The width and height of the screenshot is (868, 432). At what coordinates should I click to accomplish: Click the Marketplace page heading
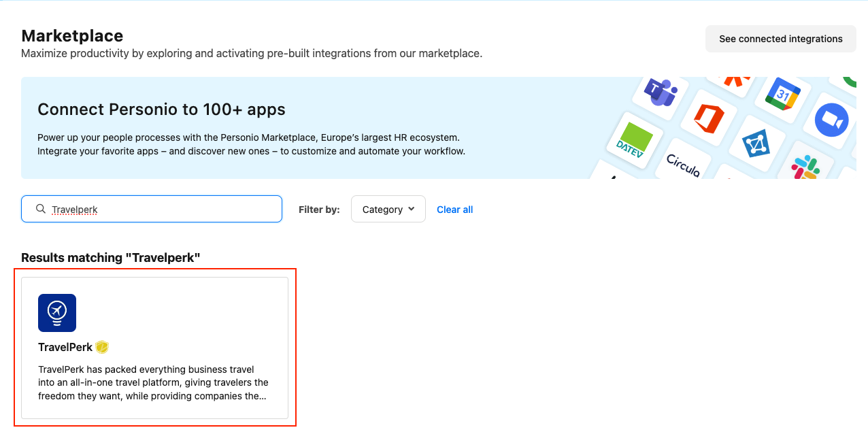click(x=72, y=35)
